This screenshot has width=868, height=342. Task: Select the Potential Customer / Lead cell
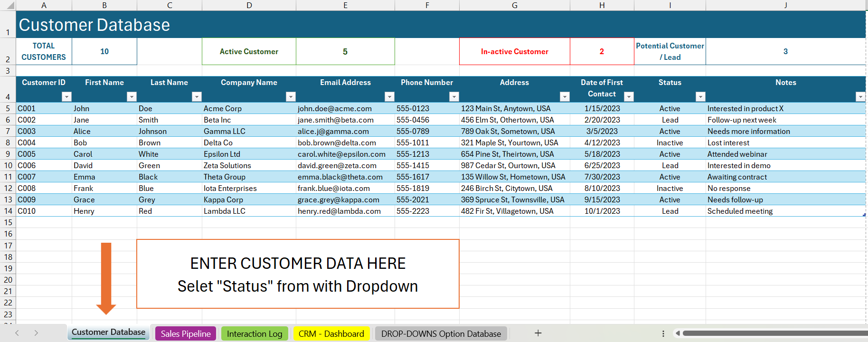click(670, 51)
